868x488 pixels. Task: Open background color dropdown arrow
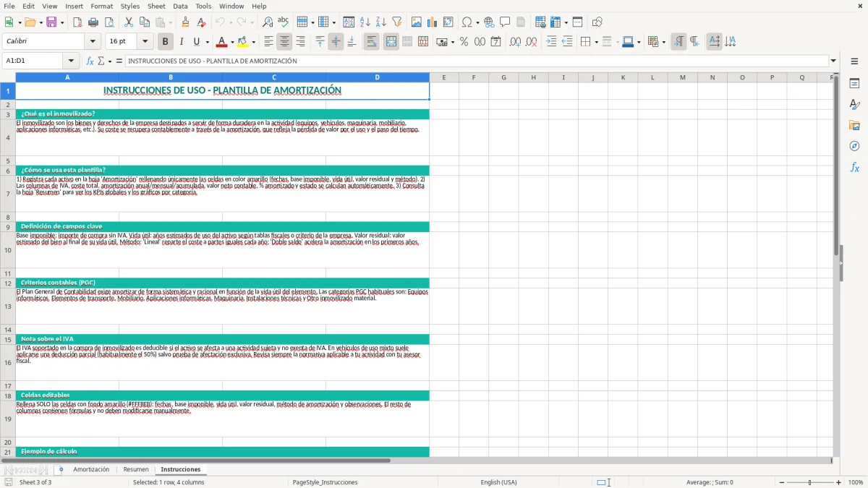coord(253,42)
